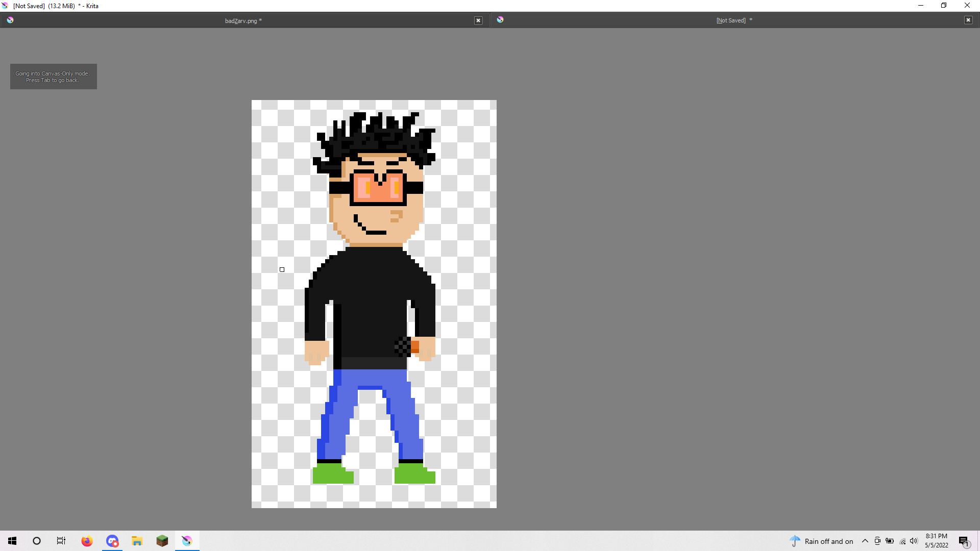This screenshot has width=980, height=551.
Task: Click the Krita app icon in title bar
Action: [x=5, y=6]
